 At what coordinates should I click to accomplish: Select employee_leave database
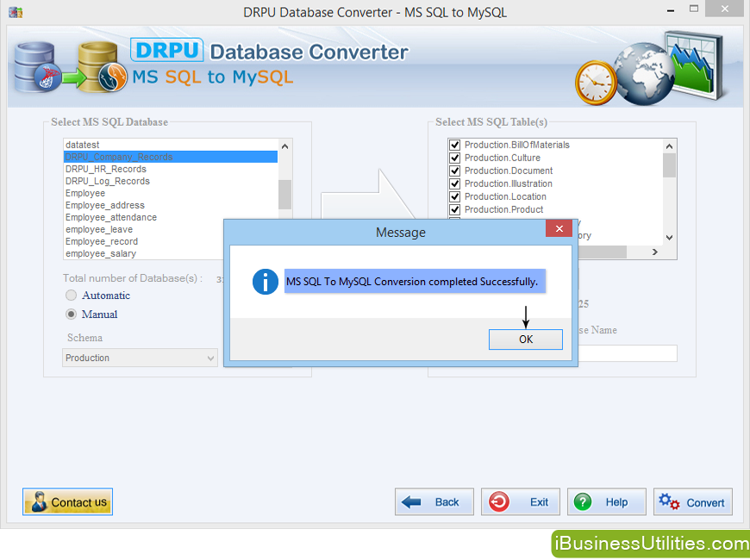tap(143, 229)
